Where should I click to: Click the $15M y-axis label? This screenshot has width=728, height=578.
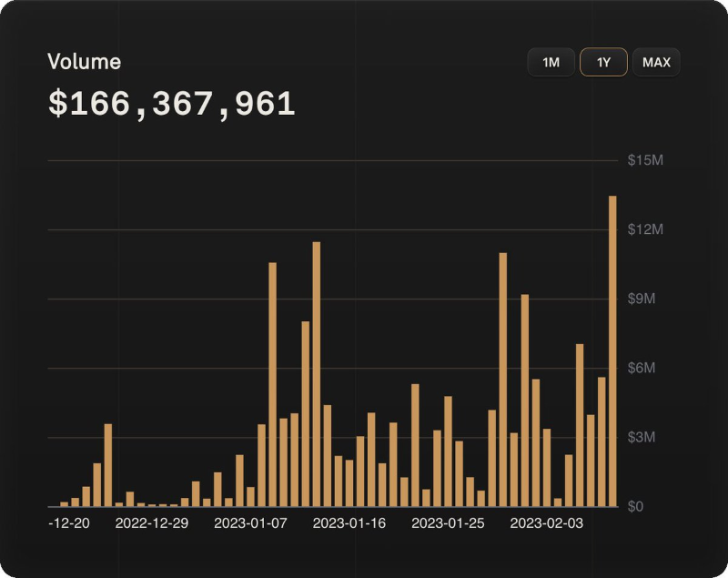coord(645,160)
